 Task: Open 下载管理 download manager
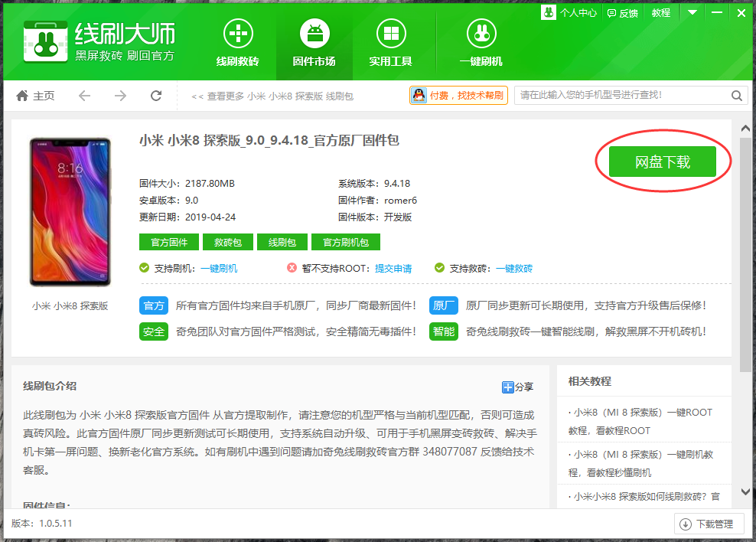click(x=709, y=524)
